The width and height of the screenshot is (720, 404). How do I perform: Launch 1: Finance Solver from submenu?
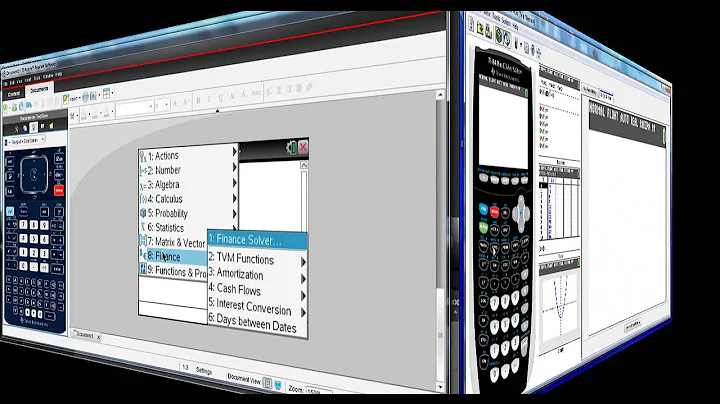click(257, 240)
